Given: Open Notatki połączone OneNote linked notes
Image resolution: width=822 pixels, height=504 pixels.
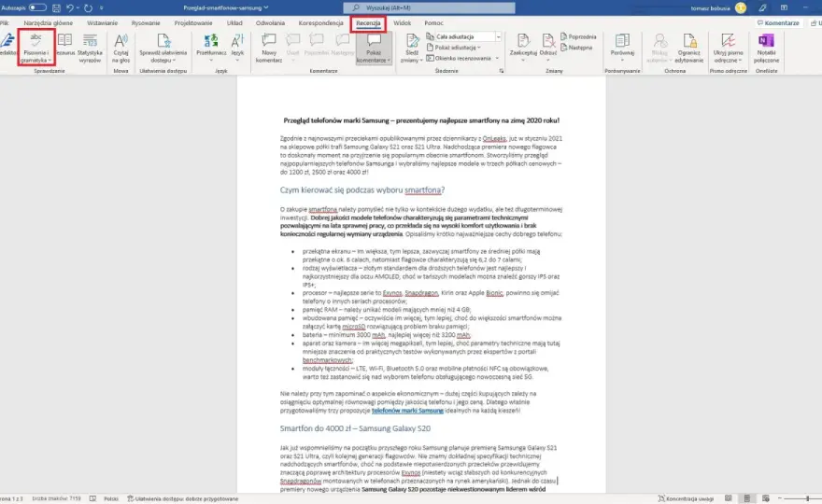Looking at the screenshot, I should click(767, 48).
